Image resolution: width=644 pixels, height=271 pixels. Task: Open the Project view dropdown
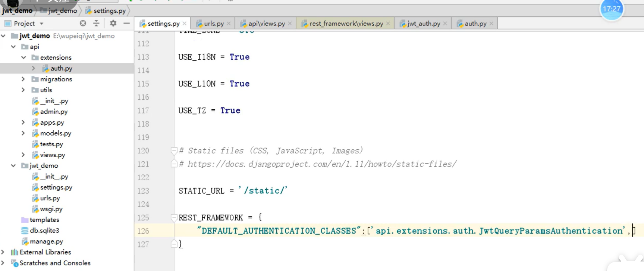point(41,24)
